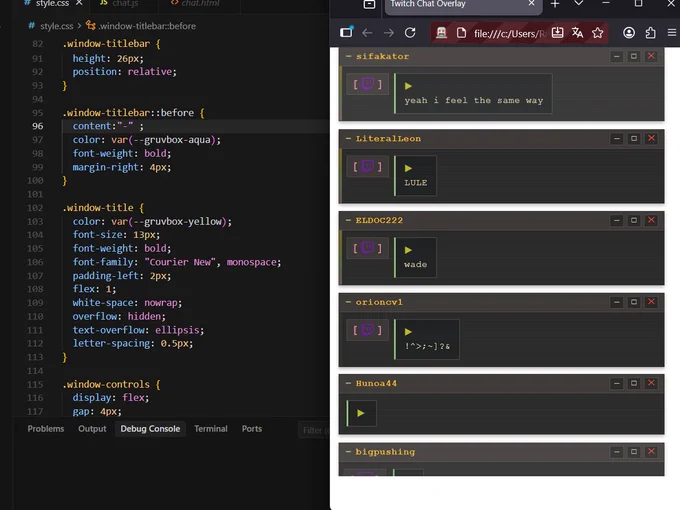Click play arrow in LiteralLeon message

(408, 168)
